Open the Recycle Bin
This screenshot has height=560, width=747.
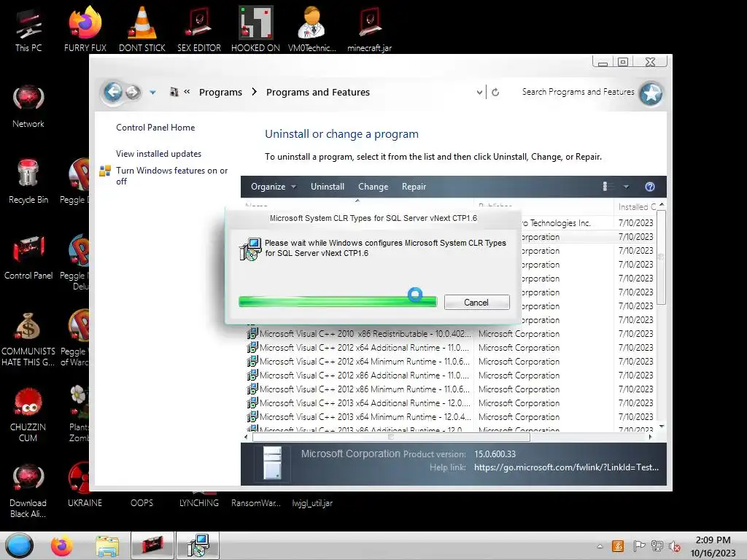coord(28,182)
